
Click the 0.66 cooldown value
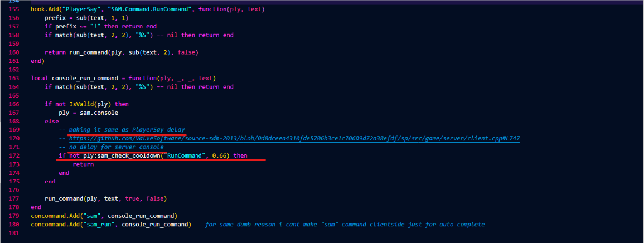[220, 155]
